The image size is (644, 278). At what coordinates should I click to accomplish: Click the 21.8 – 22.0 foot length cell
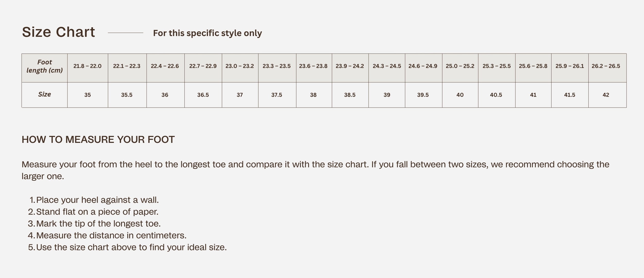click(x=88, y=66)
